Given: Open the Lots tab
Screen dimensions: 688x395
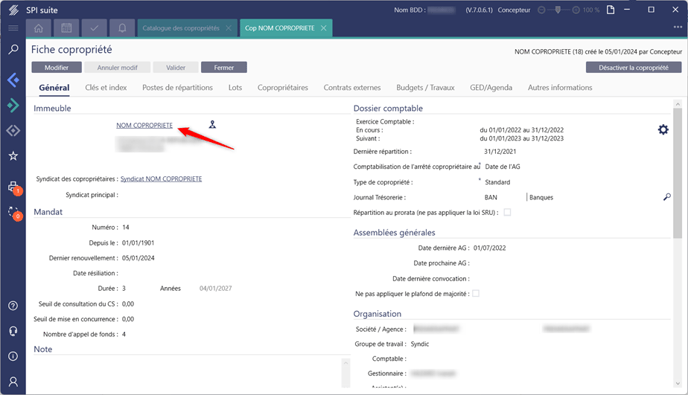Looking at the screenshot, I should coord(235,87).
